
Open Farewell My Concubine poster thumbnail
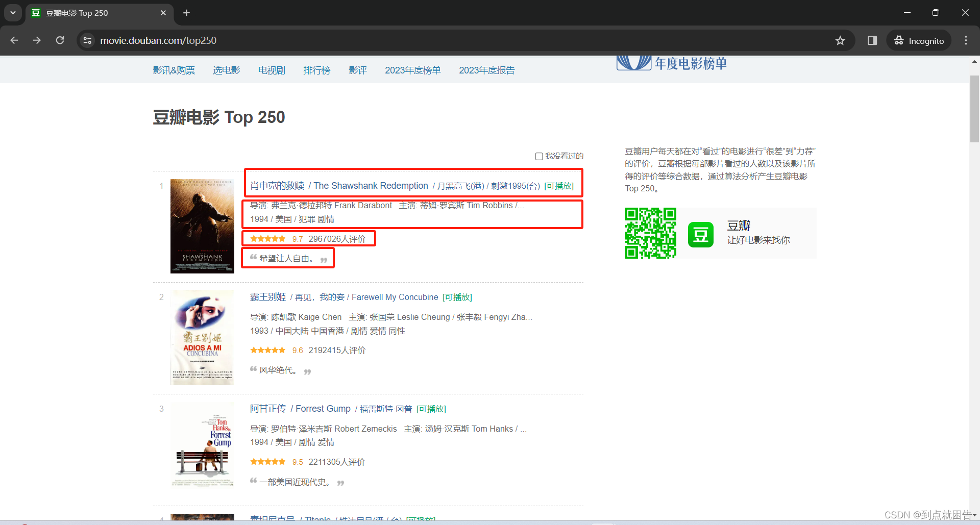click(202, 338)
